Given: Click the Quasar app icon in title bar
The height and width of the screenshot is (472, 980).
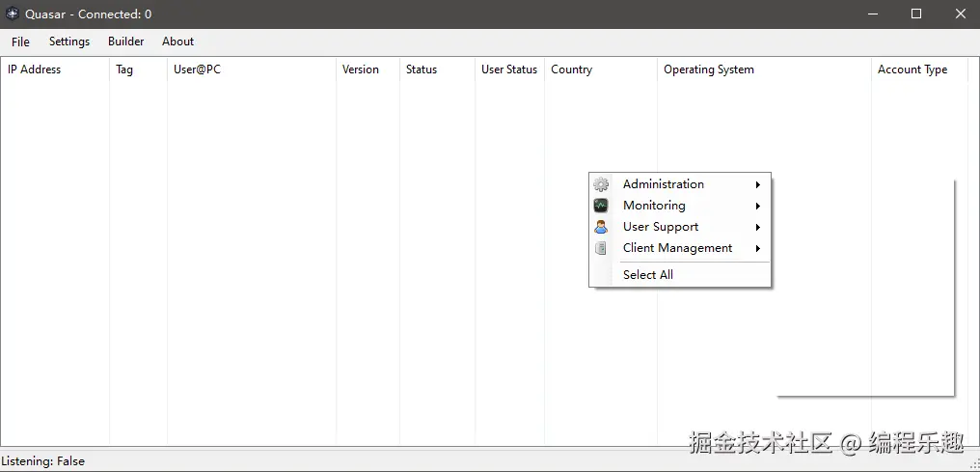Looking at the screenshot, I should point(12,14).
